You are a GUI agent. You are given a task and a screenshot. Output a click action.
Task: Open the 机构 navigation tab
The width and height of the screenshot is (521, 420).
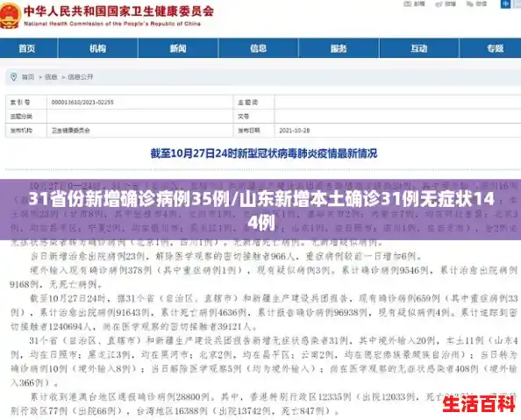click(x=97, y=48)
